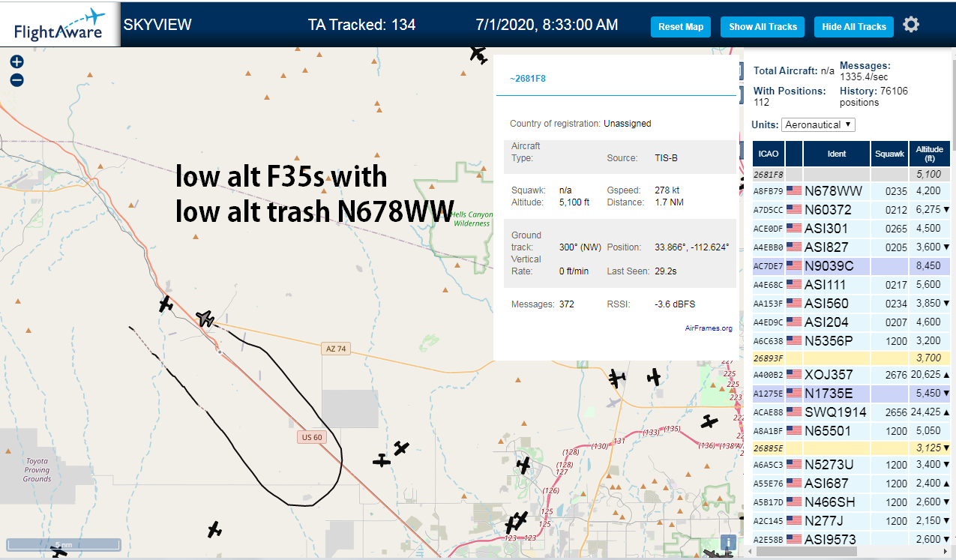The width and height of the screenshot is (956, 560).
Task: Select the N466SH aircraft row
Action: pyautogui.click(x=853, y=502)
